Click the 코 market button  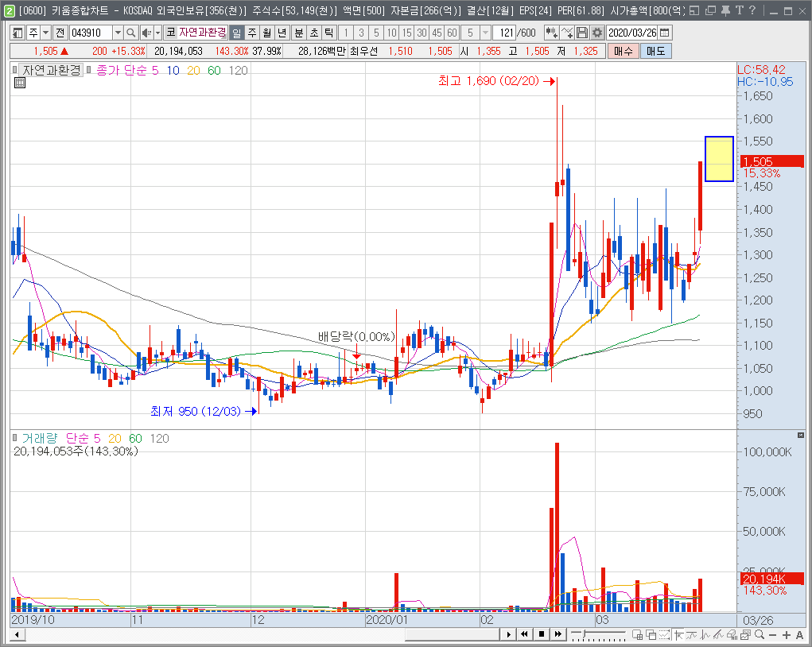[170, 33]
